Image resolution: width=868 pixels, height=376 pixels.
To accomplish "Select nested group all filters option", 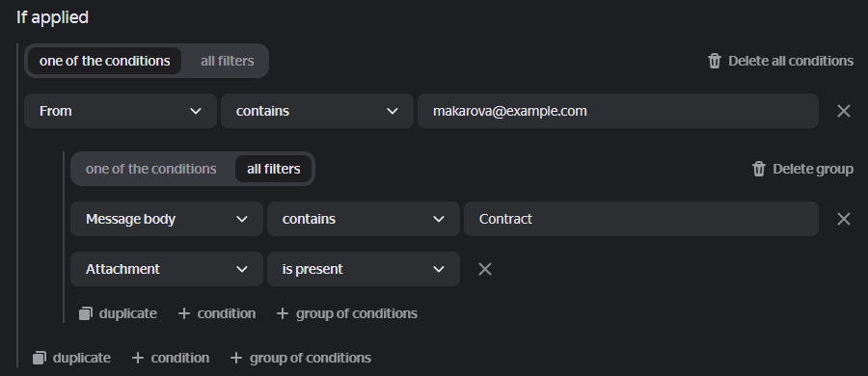I will point(274,169).
